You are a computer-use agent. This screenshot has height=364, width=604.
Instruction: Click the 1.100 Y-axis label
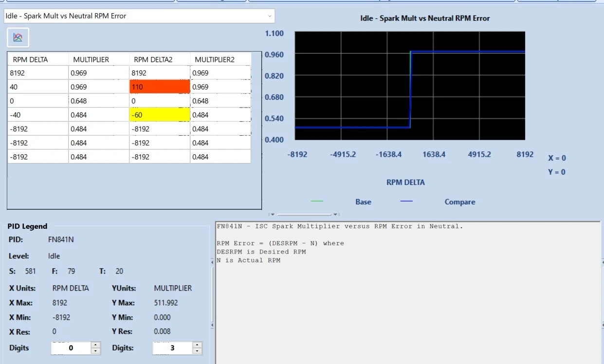tap(274, 33)
